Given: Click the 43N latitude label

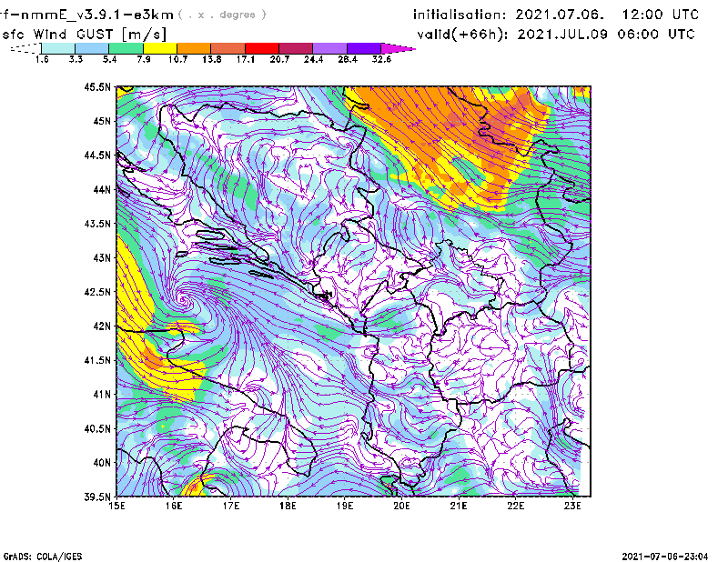Looking at the screenshot, I should [x=102, y=257].
